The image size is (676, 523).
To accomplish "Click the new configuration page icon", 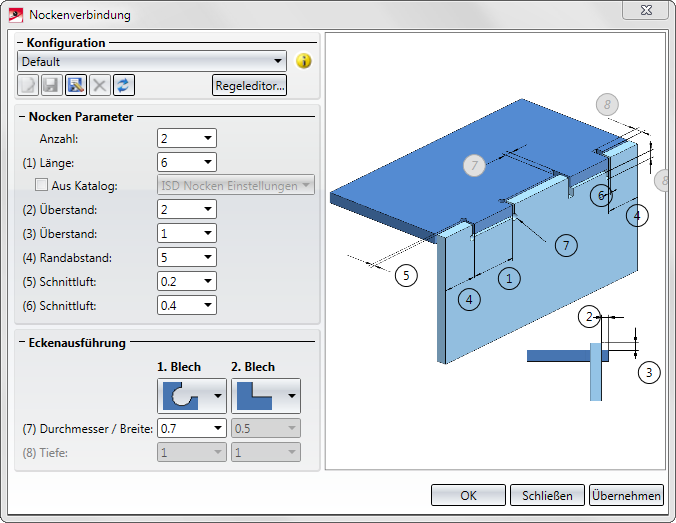I will coord(28,85).
